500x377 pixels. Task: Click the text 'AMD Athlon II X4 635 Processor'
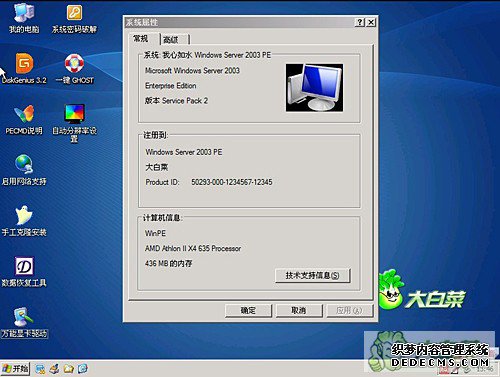click(193, 248)
